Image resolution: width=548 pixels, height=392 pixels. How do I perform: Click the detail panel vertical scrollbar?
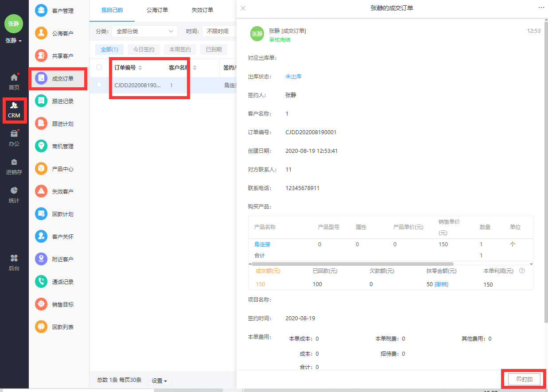(546, 173)
